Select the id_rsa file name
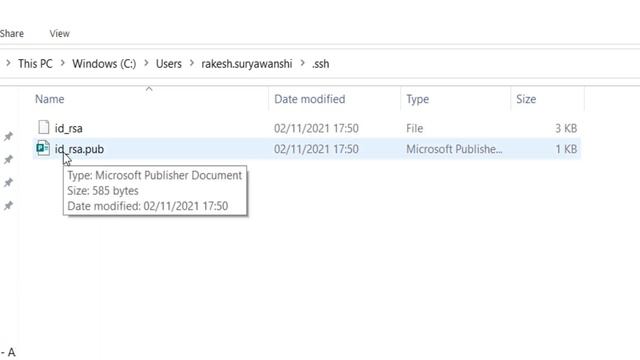Viewport: 640px width, 360px height. [69, 128]
